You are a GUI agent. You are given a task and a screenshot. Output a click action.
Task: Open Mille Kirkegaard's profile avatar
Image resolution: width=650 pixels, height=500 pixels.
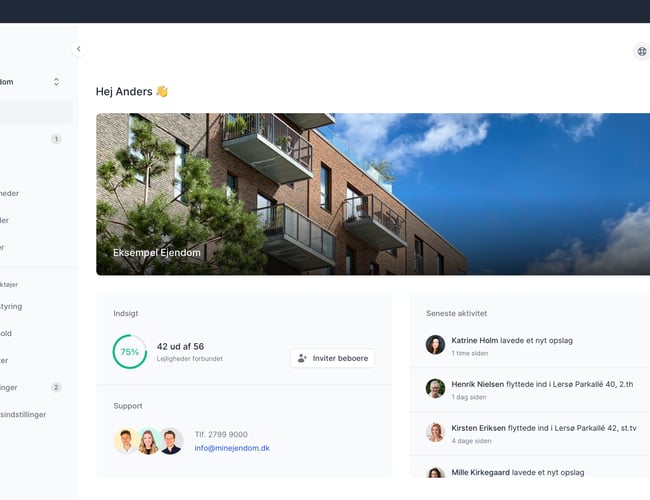(435, 472)
